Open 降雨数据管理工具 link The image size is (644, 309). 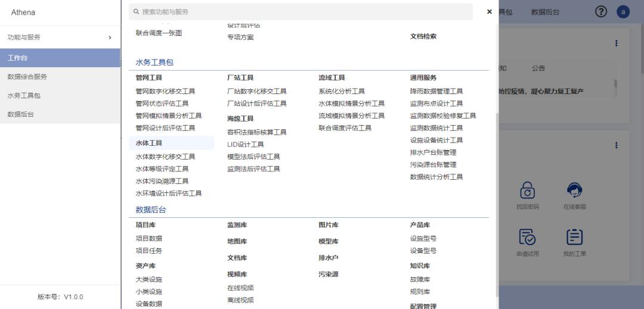click(x=436, y=91)
